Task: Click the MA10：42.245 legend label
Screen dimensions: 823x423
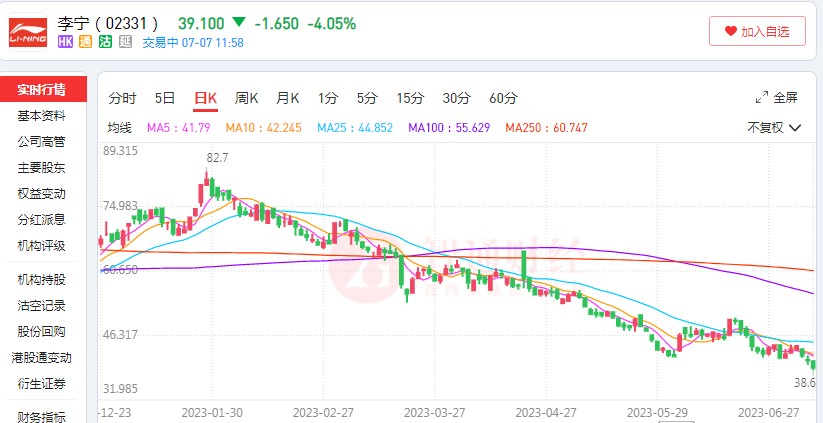Action: 264,128
